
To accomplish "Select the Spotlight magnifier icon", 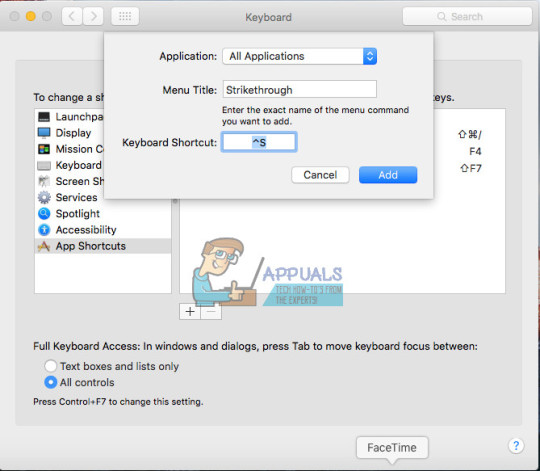I will pyautogui.click(x=44, y=213).
